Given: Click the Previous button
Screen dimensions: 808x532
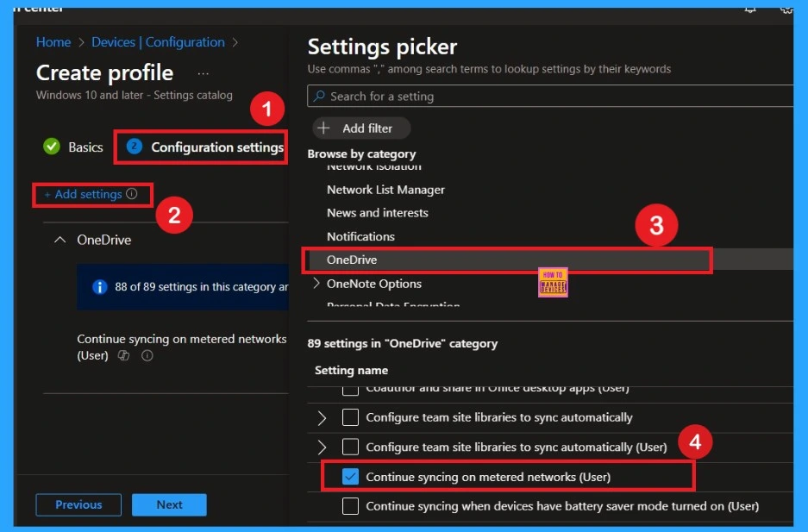Looking at the screenshot, I should pyautogui.click(x=78, y=504).
